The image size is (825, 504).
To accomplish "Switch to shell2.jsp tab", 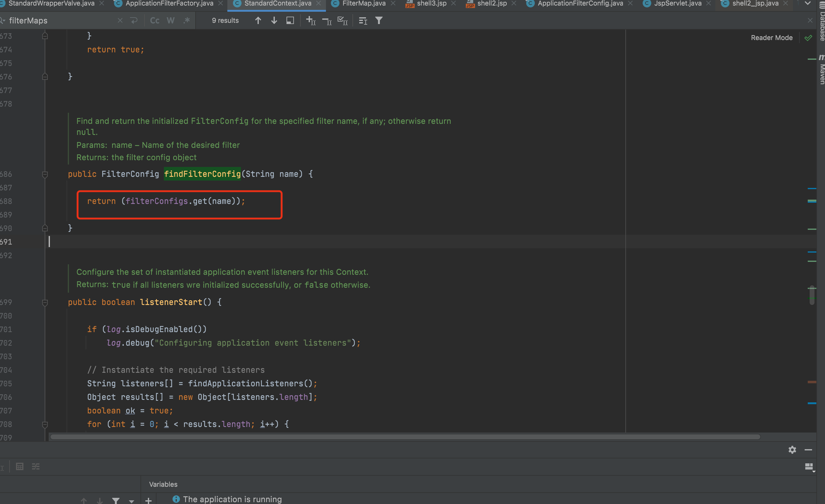I will click(492, 3).
